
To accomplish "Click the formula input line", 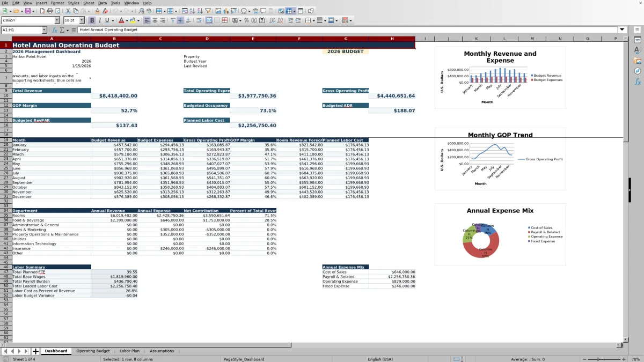I will (347, 30).
